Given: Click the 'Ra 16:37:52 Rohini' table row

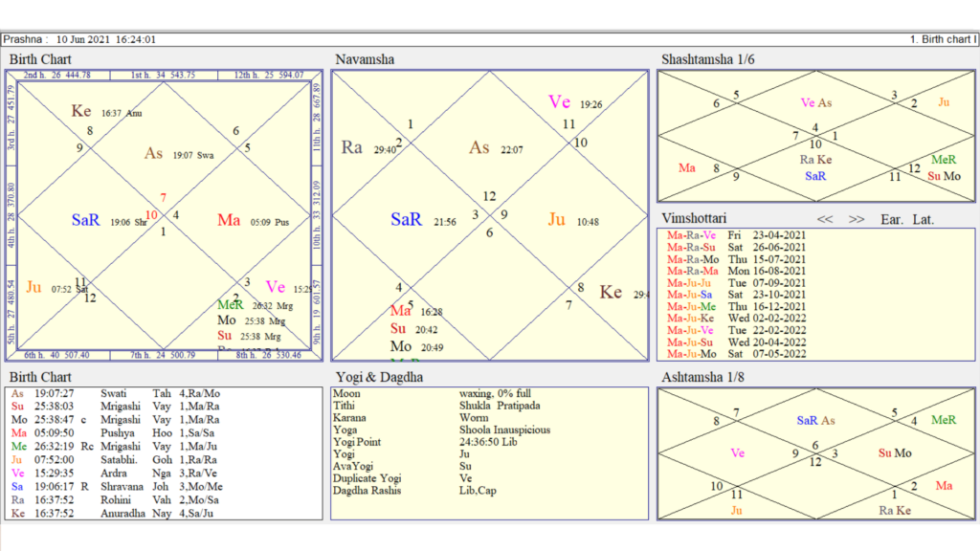Looking at the screenshot, I should click(116, 499).
